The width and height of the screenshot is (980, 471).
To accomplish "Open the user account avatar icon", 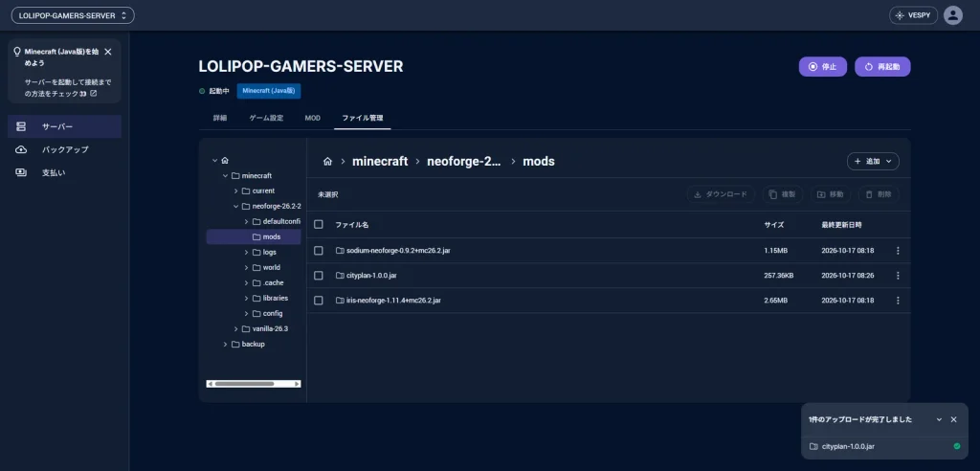I will click(952, 15).
